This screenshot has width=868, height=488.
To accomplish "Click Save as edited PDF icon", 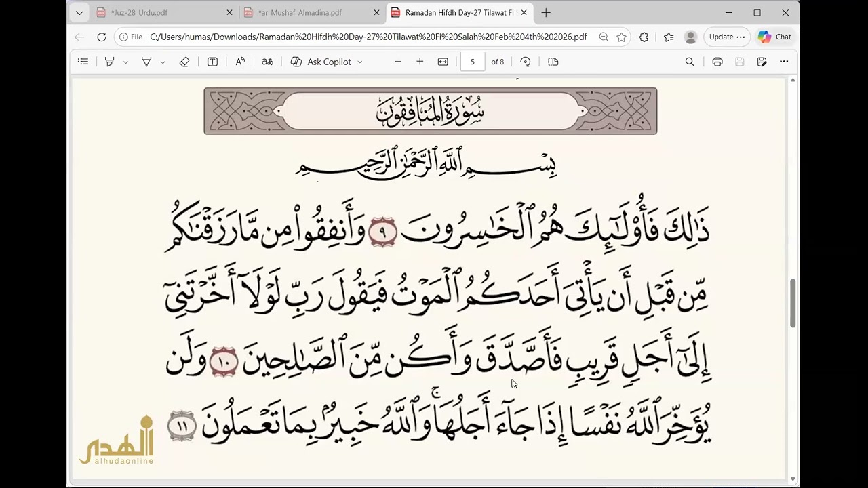I will (762, 62).
